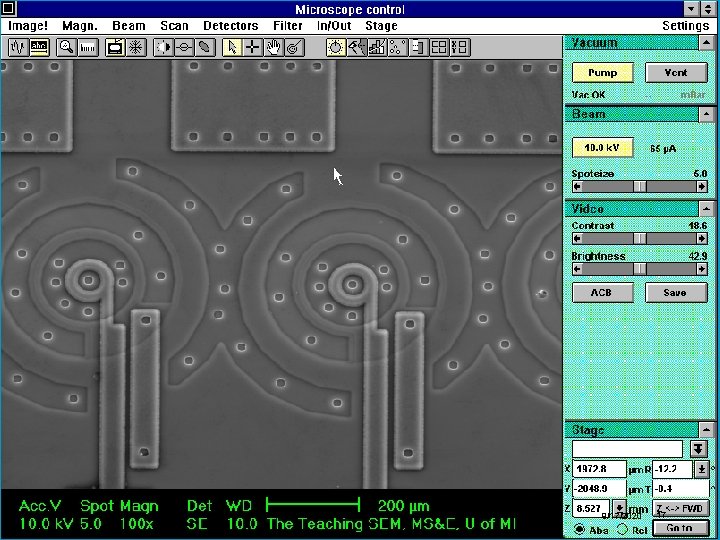
Task: Click the four-quadrant split view icon
Action: click(439, 47)
